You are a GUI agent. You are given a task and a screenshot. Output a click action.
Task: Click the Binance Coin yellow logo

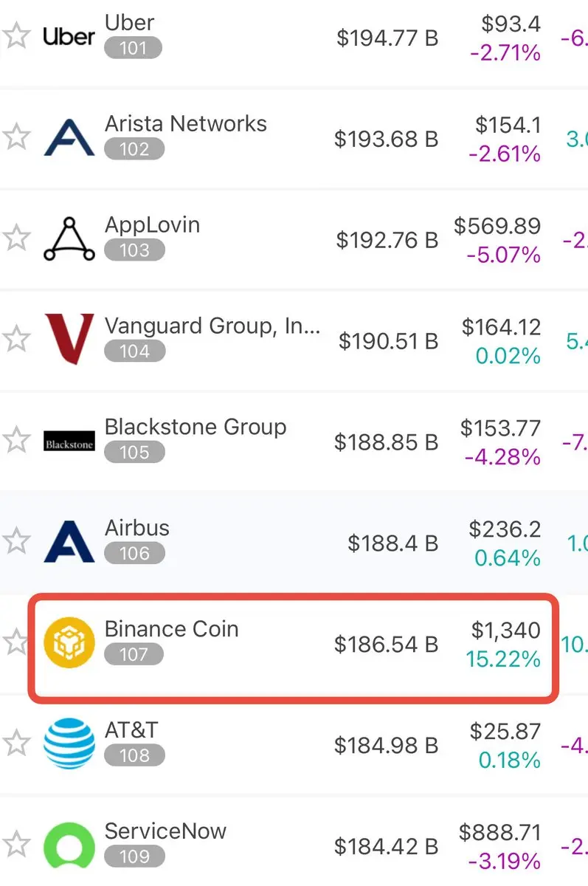pyautogui.click(x=69, y=643)
